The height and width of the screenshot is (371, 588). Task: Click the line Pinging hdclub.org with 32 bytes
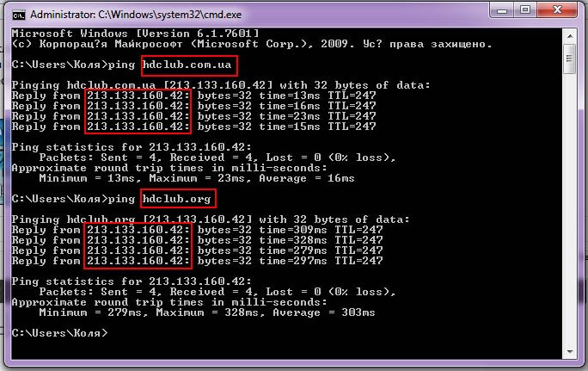pos(211,220)
